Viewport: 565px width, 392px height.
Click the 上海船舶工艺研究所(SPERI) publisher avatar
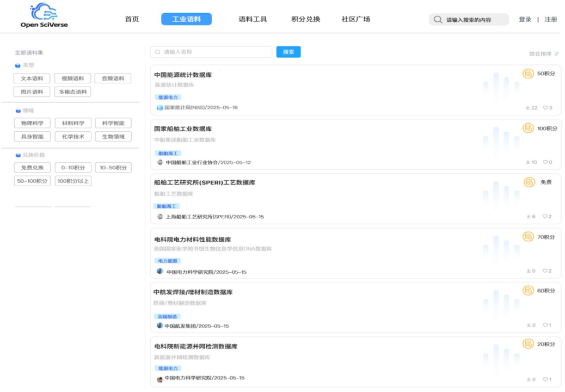coord(160,217)
